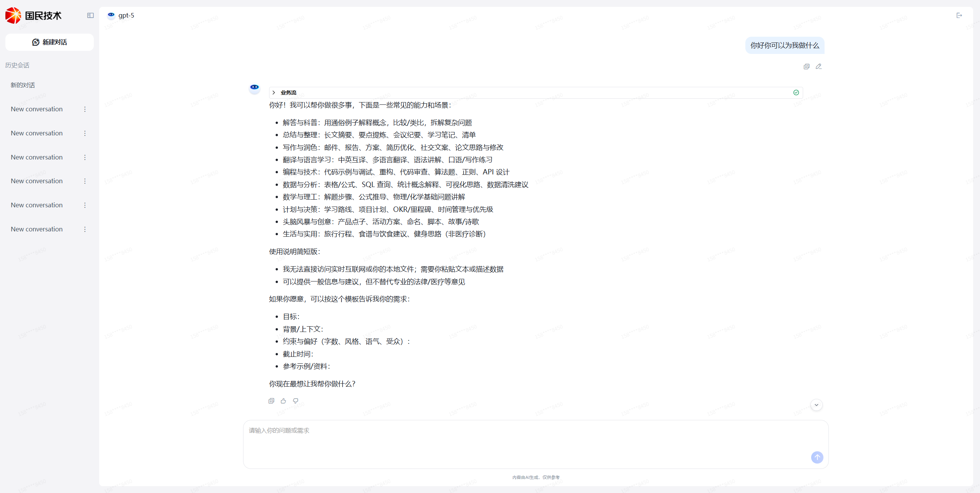Image resolution: width=980 pixels, height=493 pixels.
Task: Copy the assistant's response
Action: click(271, 401)
